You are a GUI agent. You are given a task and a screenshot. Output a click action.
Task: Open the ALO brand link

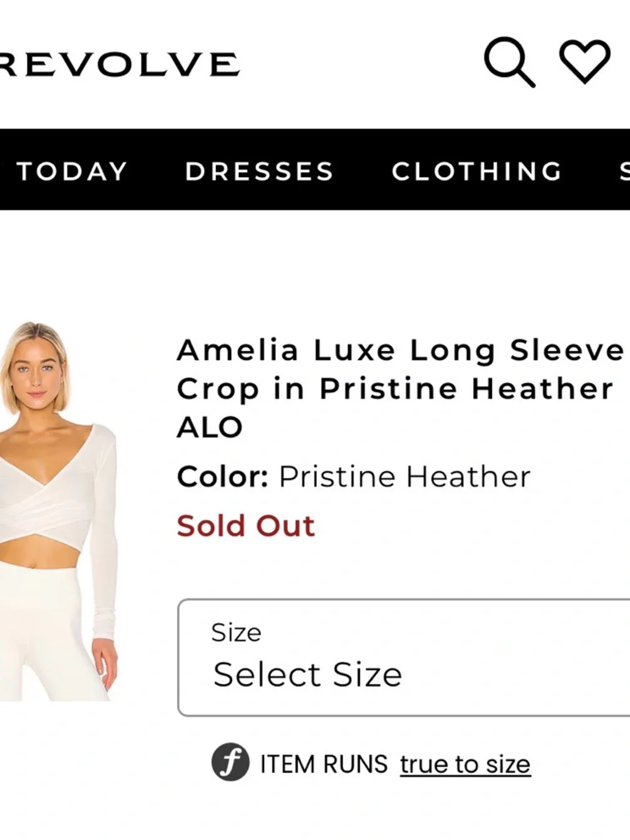pos(210,427)
